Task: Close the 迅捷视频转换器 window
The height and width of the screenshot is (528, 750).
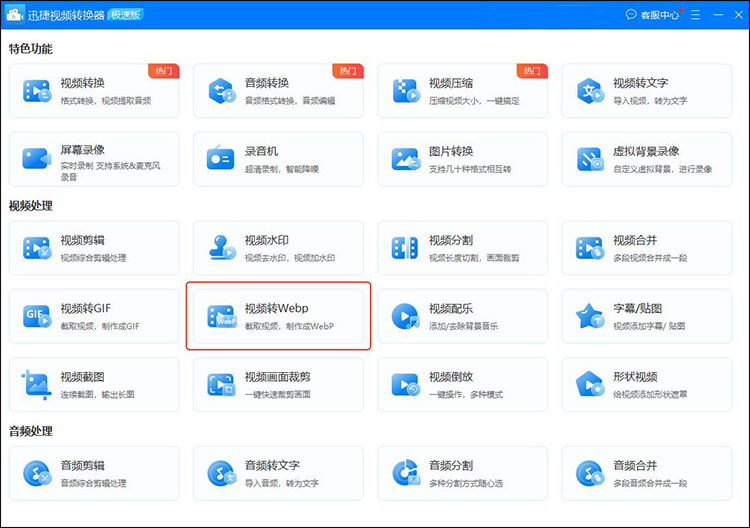Action: [739, 15]
